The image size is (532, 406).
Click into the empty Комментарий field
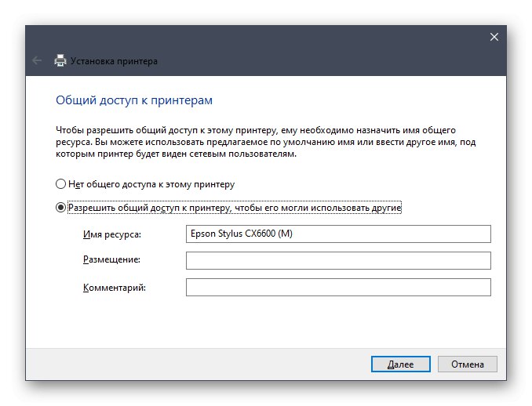[337, 288]
